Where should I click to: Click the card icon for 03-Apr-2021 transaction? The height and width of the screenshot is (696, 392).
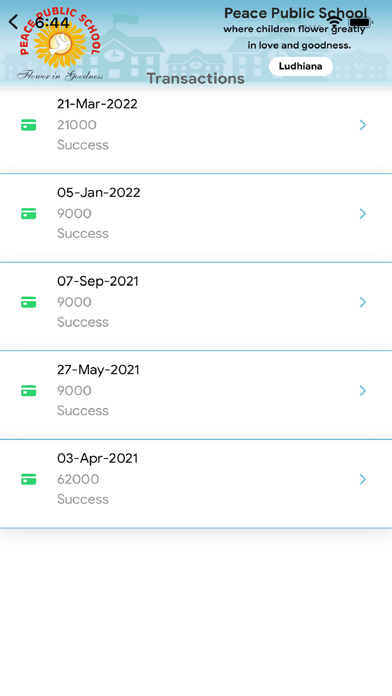pos(29,479)
